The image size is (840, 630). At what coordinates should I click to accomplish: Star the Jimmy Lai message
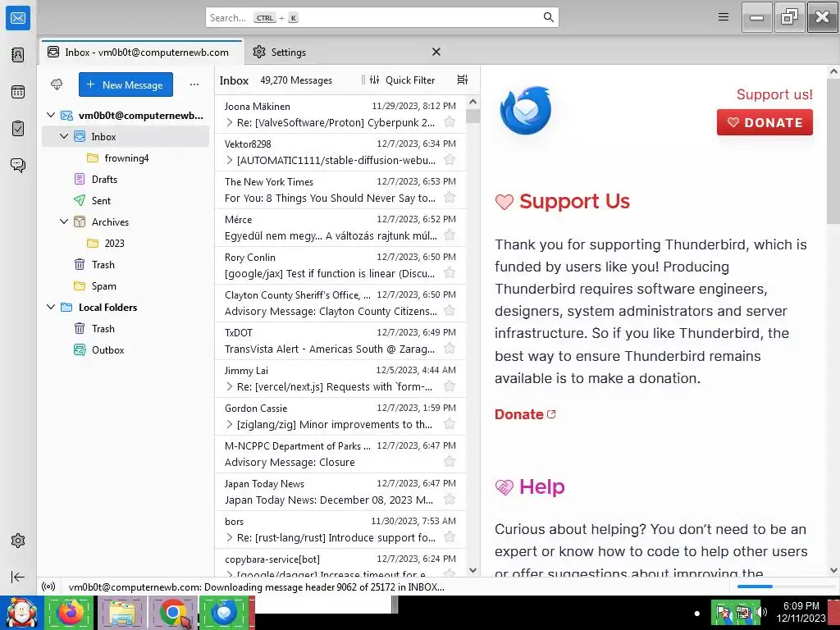pyautogui.click(x=450, y=386)
